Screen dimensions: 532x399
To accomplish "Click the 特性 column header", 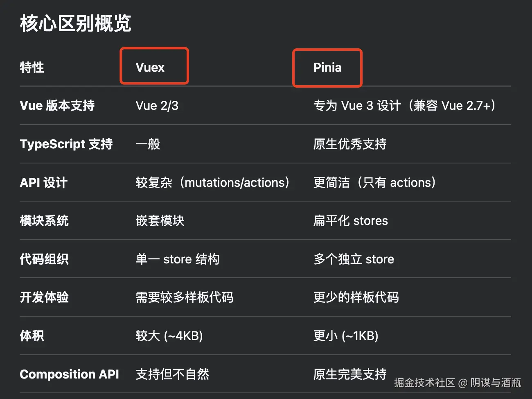I will pos(32,67).
